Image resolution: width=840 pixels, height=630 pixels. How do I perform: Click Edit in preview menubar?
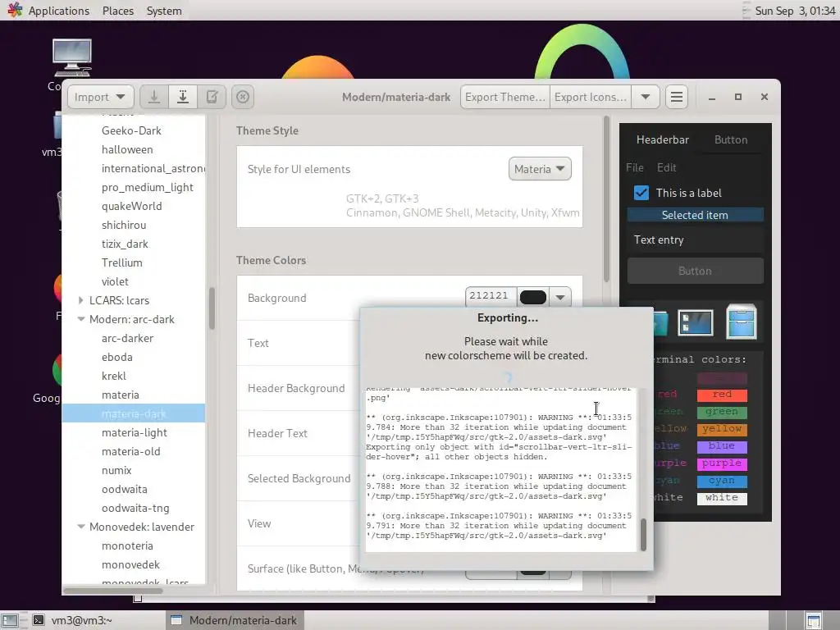pyautogui.click(x=666, y=167)
